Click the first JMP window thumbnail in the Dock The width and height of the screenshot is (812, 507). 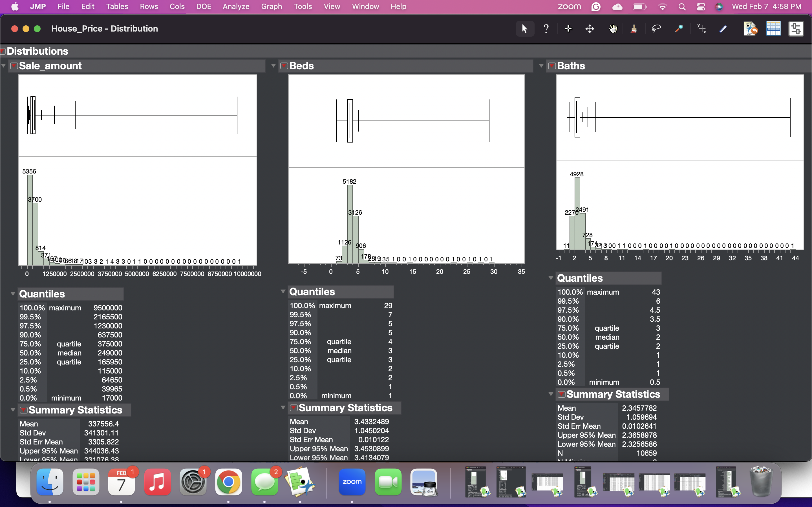[x=476, y=482]
